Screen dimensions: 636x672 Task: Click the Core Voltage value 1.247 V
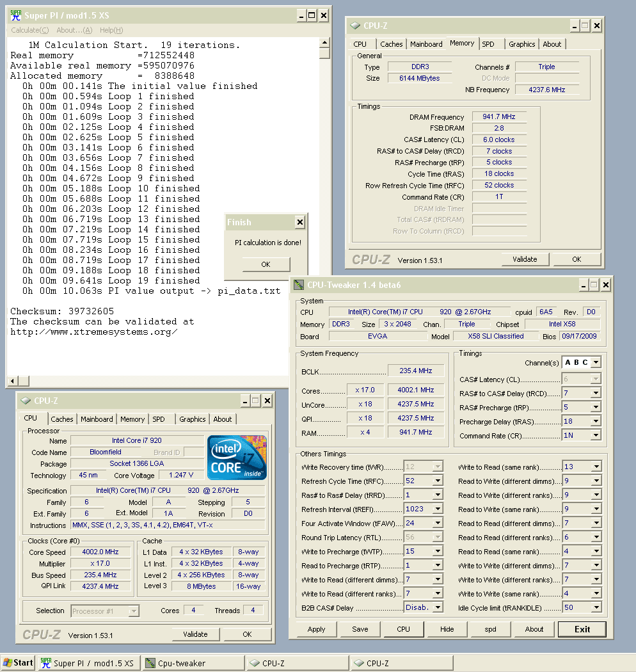(x=181, y=476)
